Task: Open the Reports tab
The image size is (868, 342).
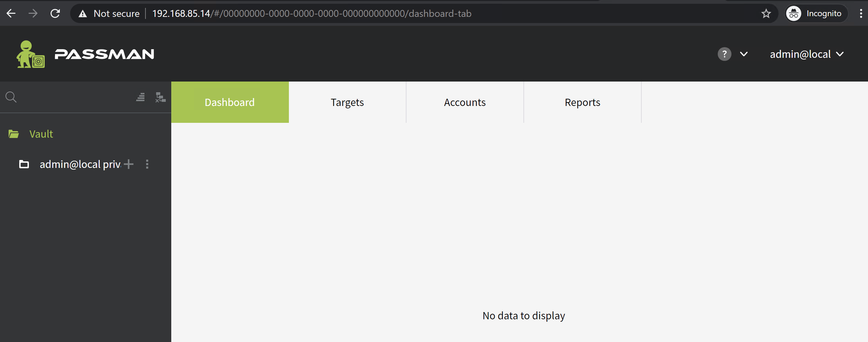Action: [582, 102]
